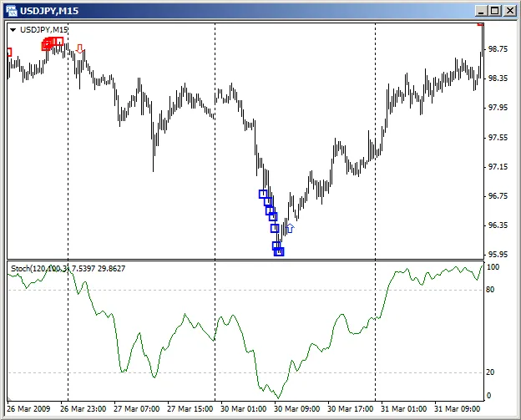The width and height of the screenshot is (521, 420).
Task: Click the lowest blue square marker
Action: pyautogui.click(x=279, y=251)
